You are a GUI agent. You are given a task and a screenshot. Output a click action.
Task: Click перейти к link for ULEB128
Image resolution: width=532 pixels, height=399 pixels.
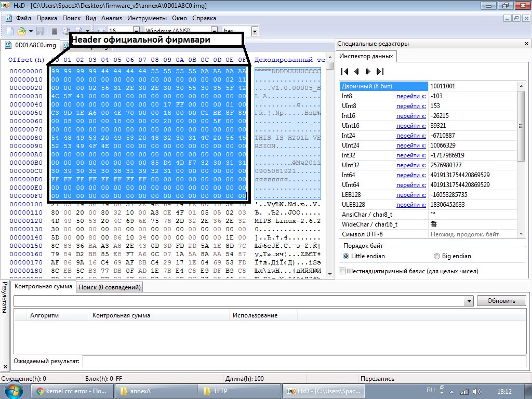[411, 205]
